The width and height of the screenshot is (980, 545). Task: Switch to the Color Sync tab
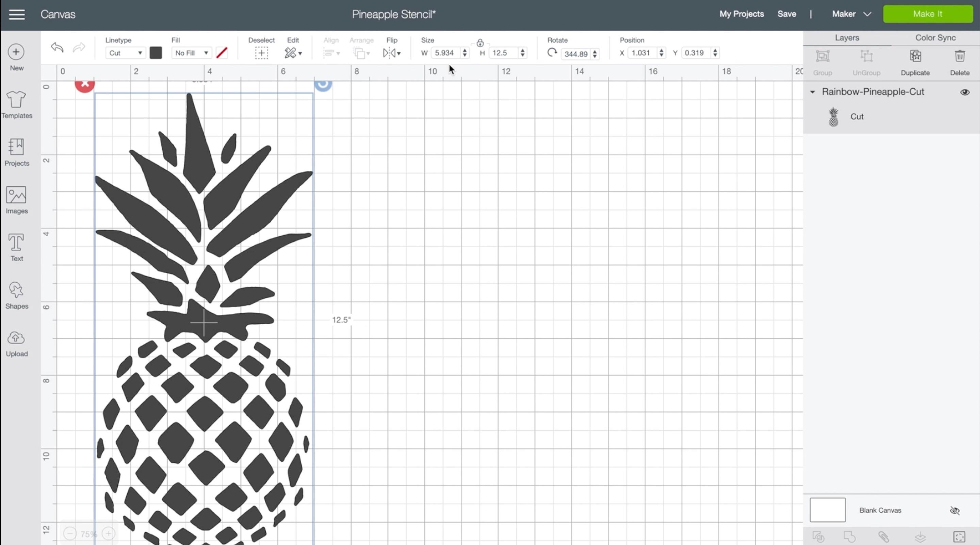935,38
